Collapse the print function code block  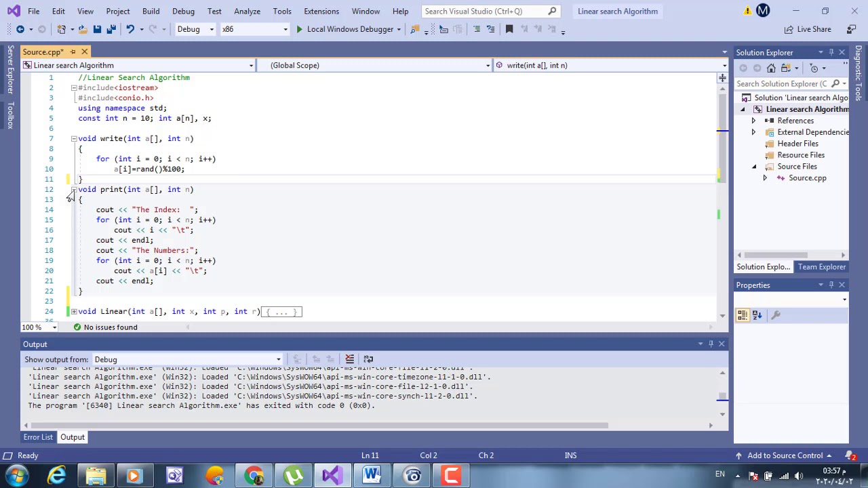pyautogui.click(x=73, y=189)
